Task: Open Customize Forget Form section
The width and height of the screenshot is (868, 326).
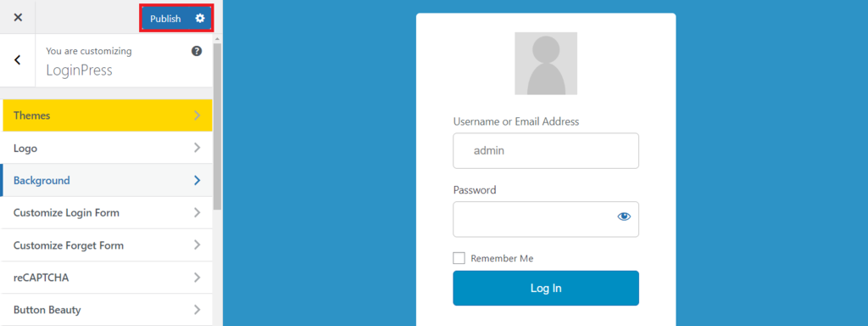Action: coord(108,245)
